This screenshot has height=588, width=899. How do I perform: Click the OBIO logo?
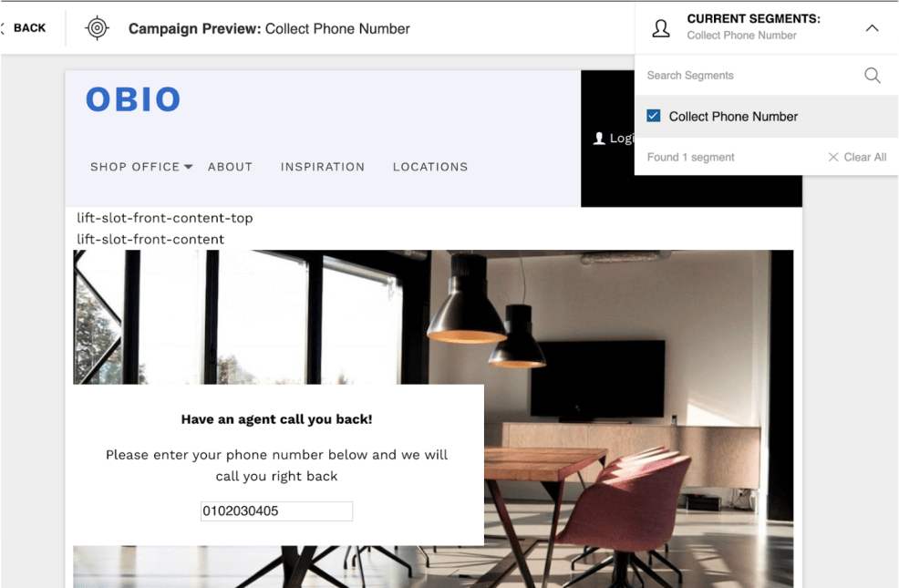click(x=133, y=99)
